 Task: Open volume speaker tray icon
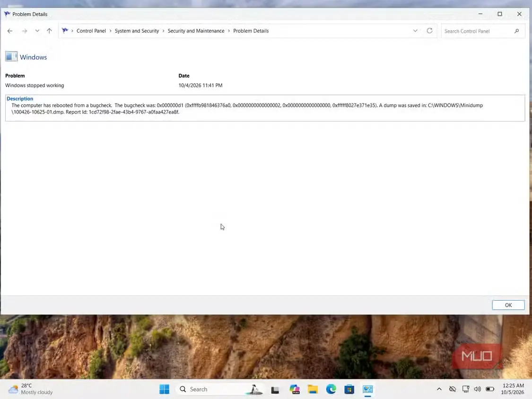pos(477,389)
